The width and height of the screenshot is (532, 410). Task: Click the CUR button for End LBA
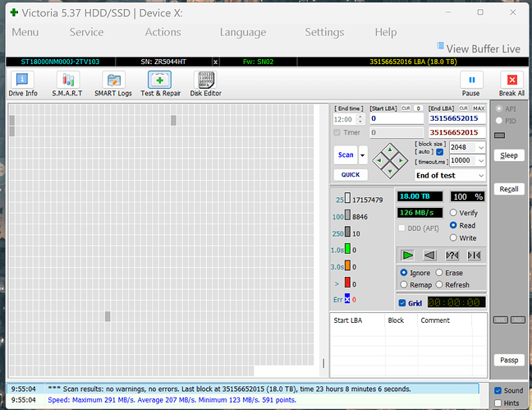[x=464, y=108]
